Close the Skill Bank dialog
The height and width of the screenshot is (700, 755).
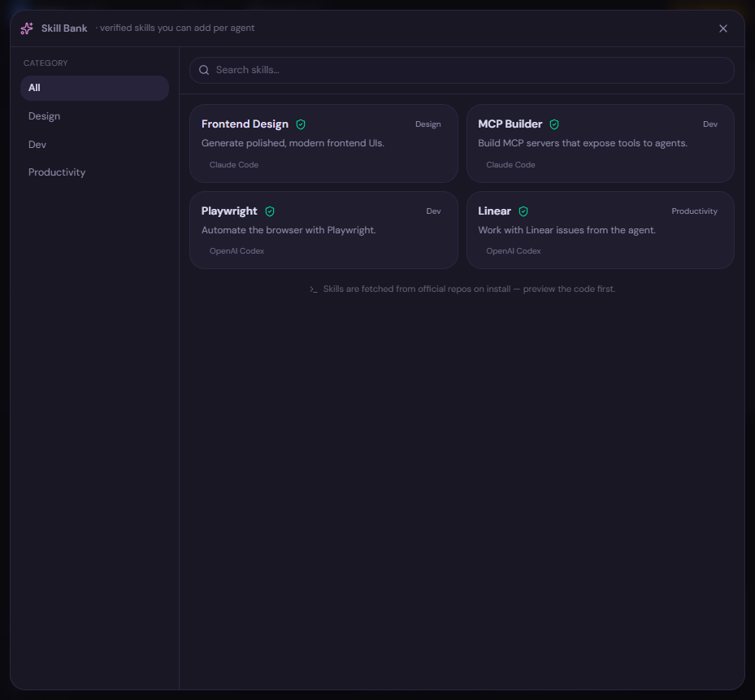pos(722,28)
